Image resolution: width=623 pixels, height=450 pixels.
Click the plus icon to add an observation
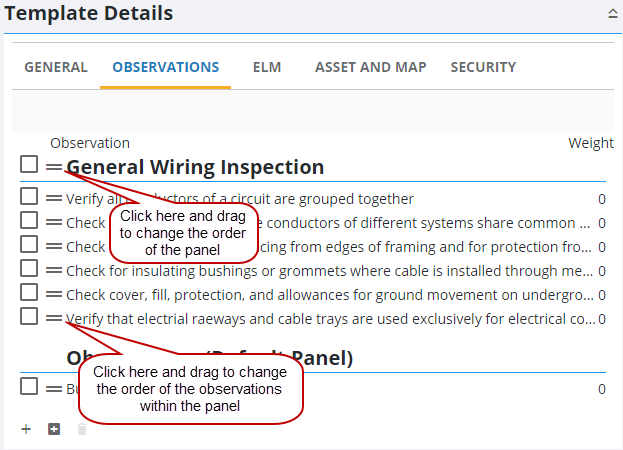tap(26, 429)
